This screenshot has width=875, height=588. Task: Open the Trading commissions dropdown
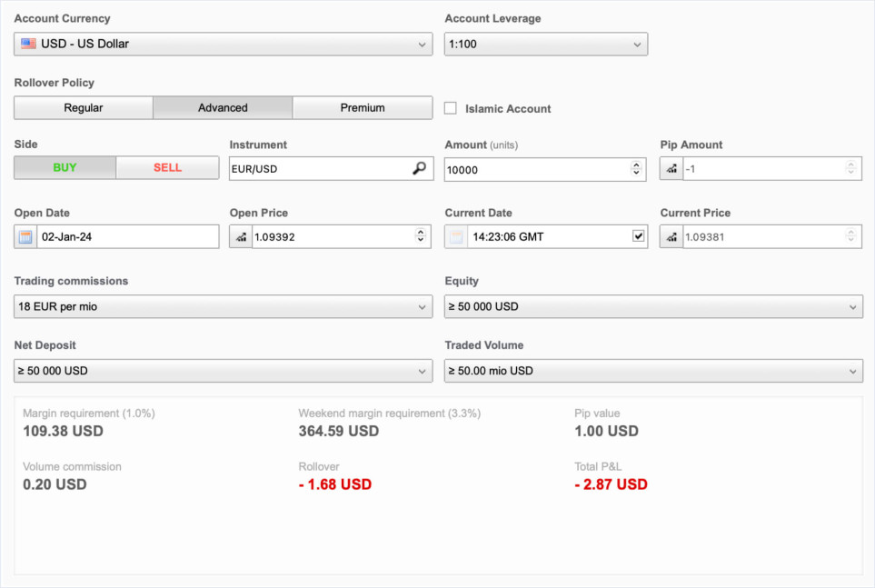tap(223, 307)
